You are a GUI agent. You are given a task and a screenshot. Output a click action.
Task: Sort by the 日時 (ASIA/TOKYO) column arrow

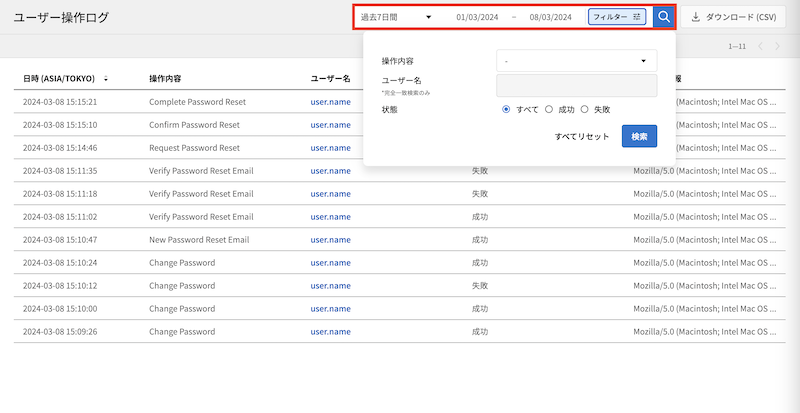pos(106,79)
